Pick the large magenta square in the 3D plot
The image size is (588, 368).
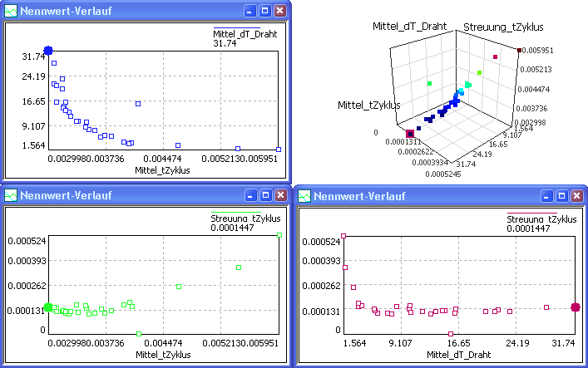coord(410,134)
